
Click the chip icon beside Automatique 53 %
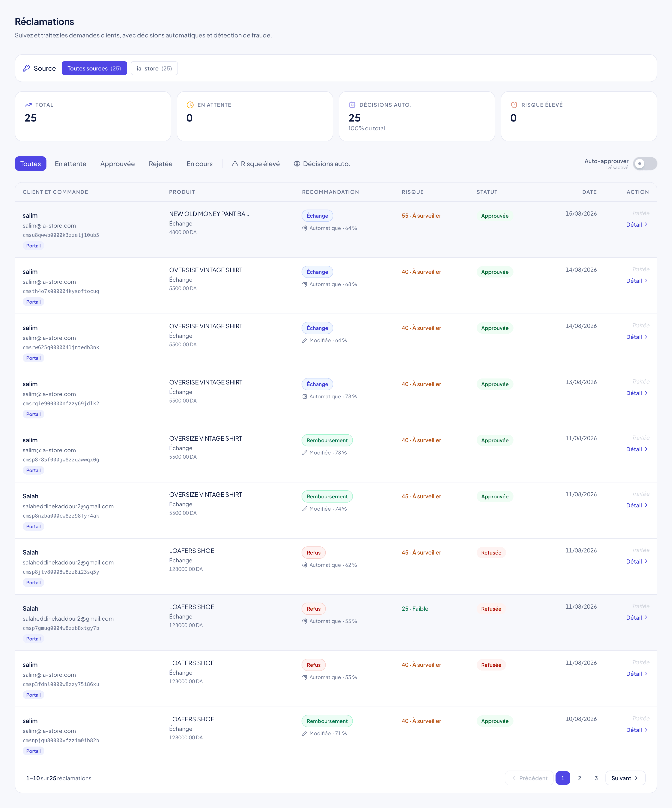305,677
